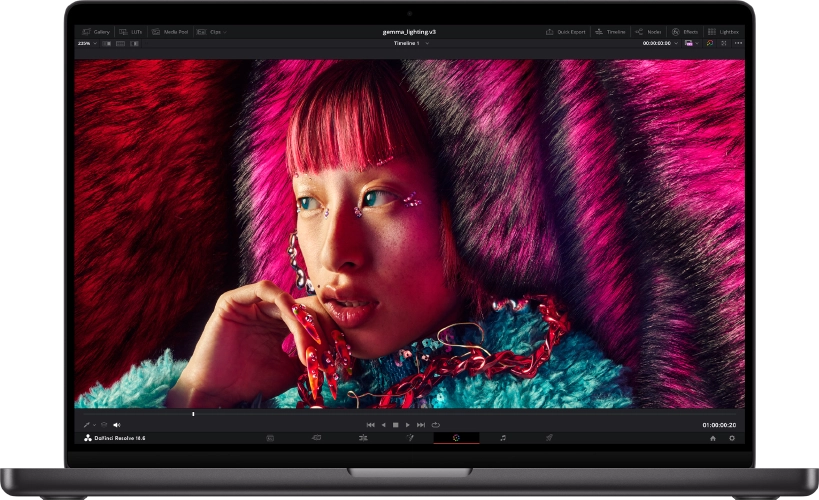Viewport: 819px width, 500px height.
Task: Open the Project Settings gear icon
Action: (731, 438)
